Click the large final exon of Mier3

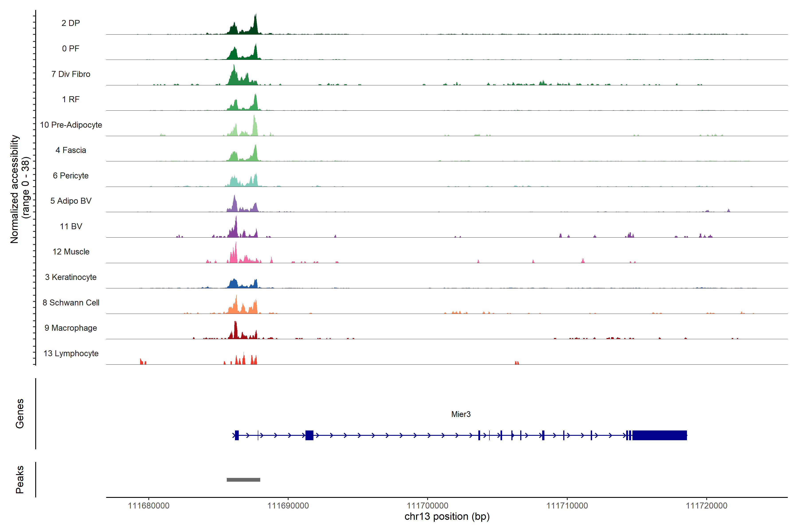[659, 435]
